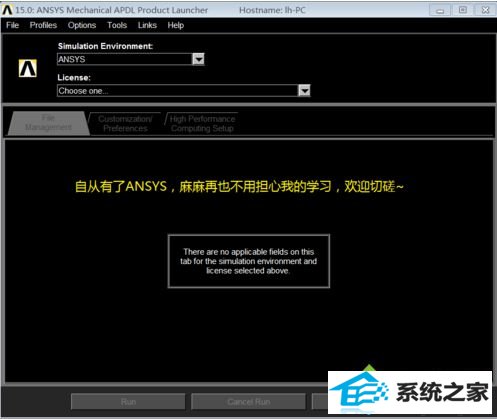Click the title bar ANSYS app icon
Image resolution: width=497 pixels, height=419 pixels.
pyautogui.click(x=7, y=10)
